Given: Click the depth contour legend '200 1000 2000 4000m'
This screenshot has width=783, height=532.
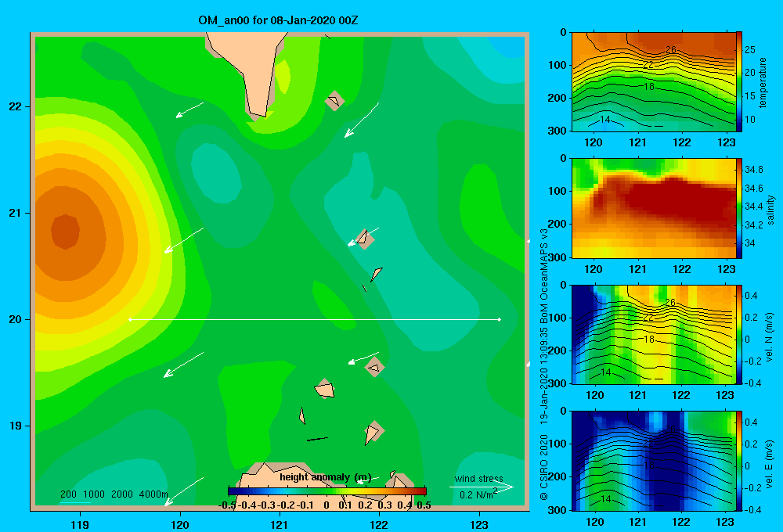Looking at the screenshot, I should point(114,494).
